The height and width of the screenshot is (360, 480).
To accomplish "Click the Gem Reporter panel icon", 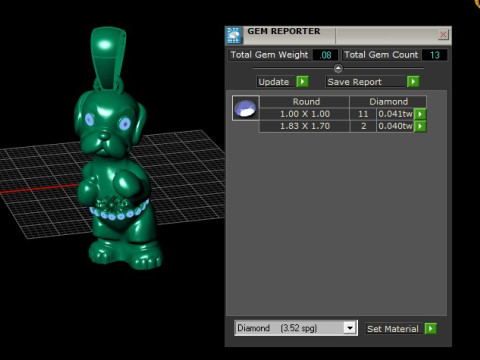I will 234,35.
